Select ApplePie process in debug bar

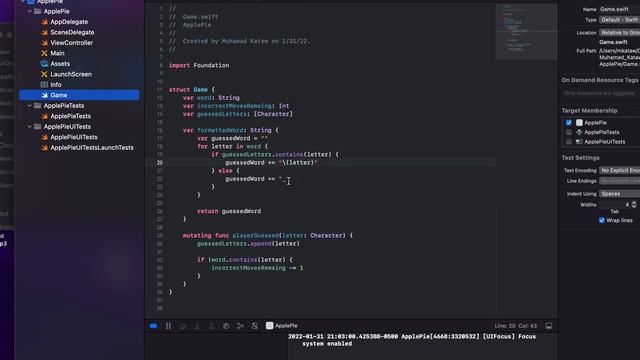[282, 326]
